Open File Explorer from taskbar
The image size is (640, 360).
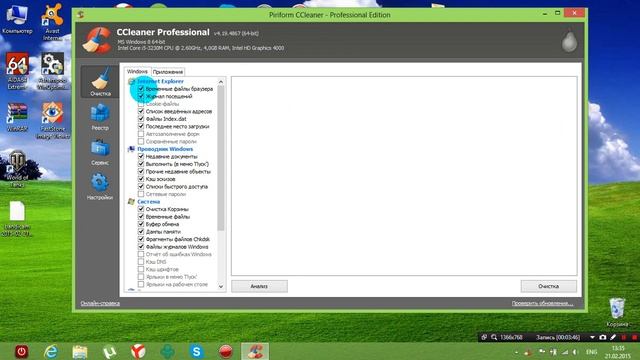pos(80,351)
